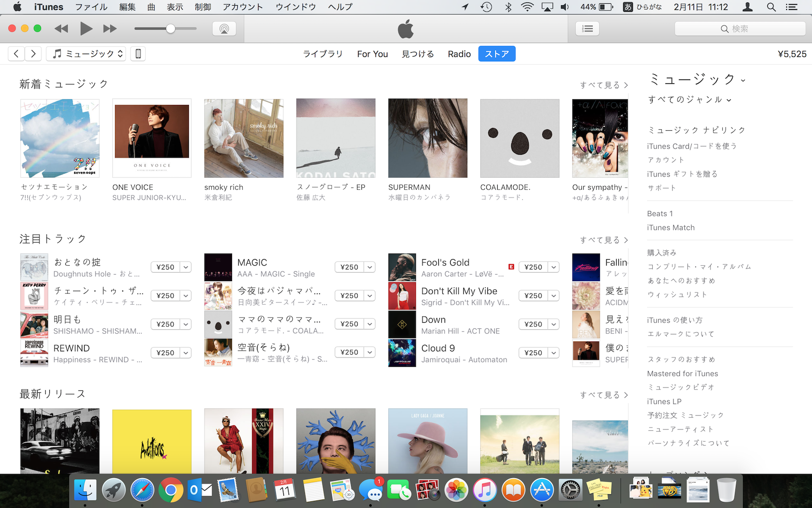Viewport: 812px width, 508px height.
Task: Open the AirPlay output selector
Action: pyautogui.click(x=224, y=29)
